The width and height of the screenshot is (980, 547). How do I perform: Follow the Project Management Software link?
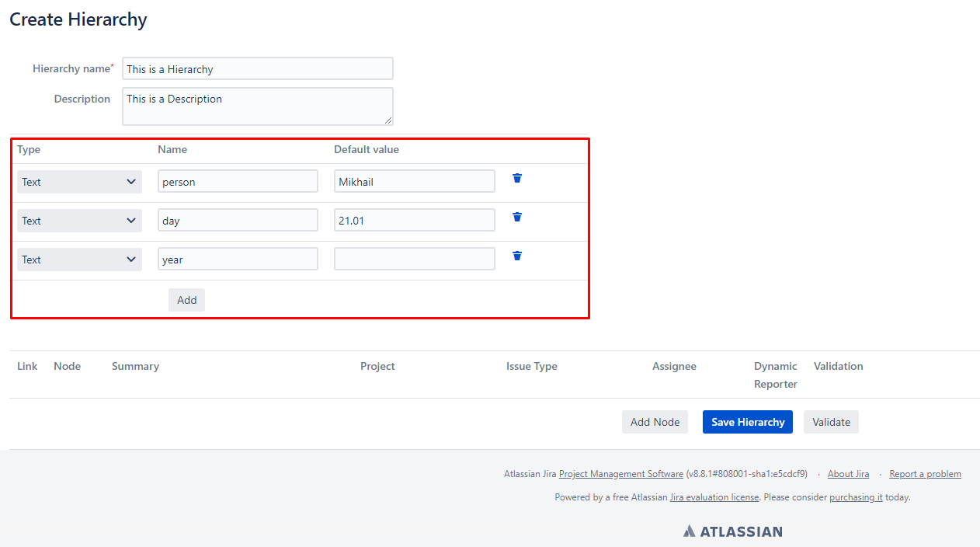(x=620, y=474)
